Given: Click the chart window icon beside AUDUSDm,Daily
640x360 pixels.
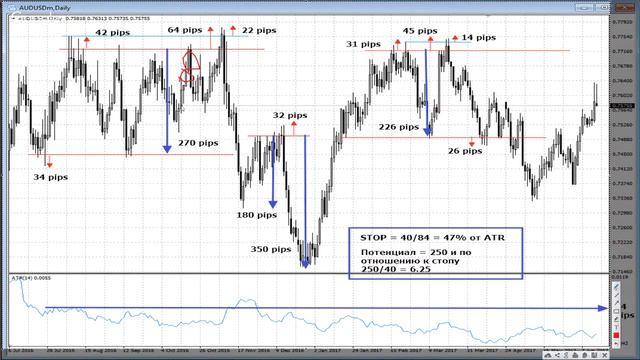Looking at the screenshot, I should pyautogui.click(x=12, y=7).
